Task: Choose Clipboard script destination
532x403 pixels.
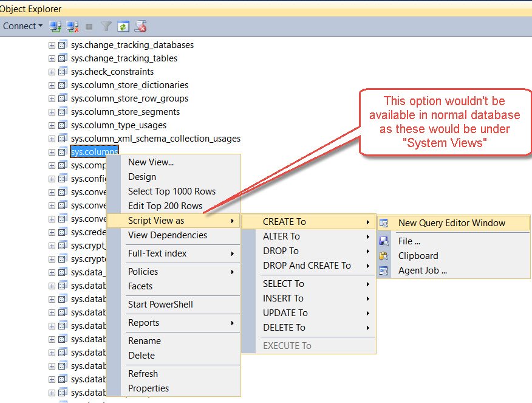Action: 453,256
